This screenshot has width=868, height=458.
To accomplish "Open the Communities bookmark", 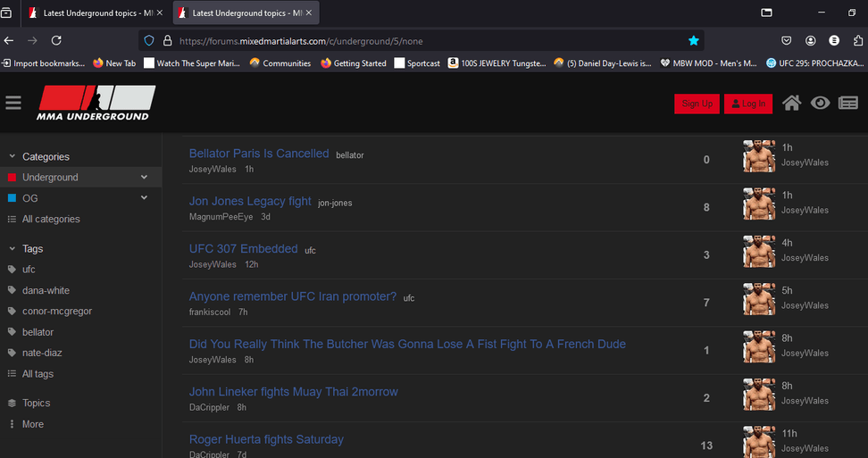I will [280, 63].
